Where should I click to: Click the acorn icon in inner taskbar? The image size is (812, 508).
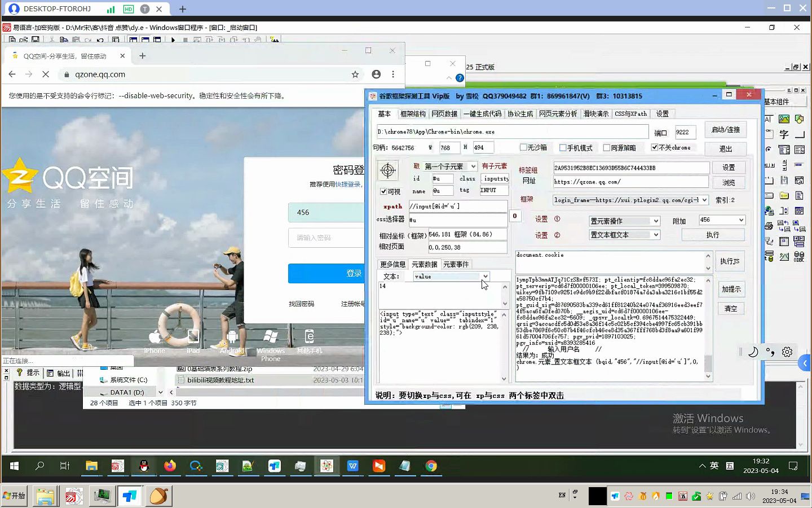(159, 496)
